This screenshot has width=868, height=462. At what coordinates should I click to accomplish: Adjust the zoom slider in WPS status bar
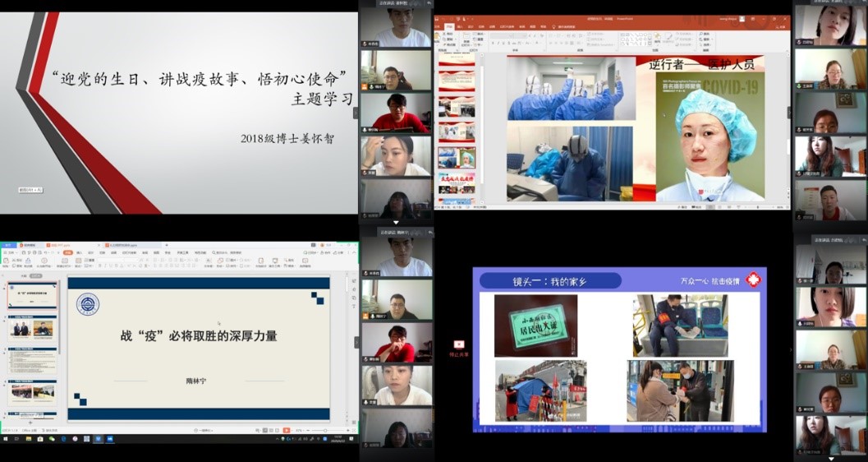tap(324, 430)
